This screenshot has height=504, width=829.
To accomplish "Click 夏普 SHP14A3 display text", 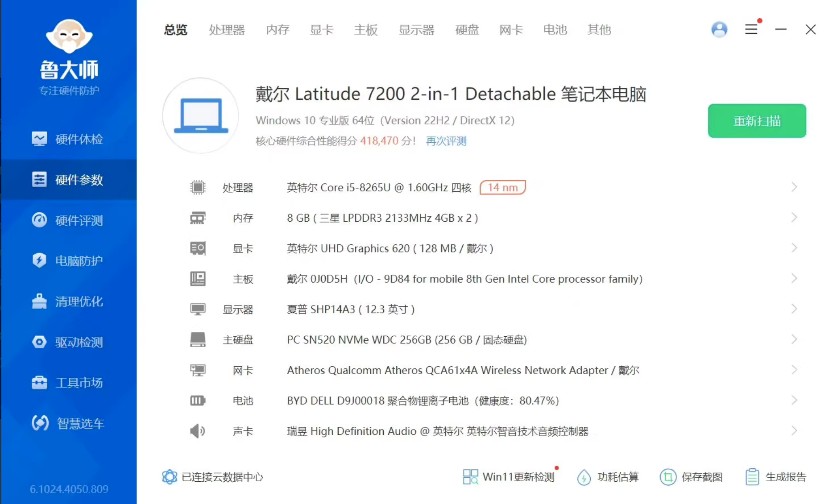I will (x=351, y=309).
